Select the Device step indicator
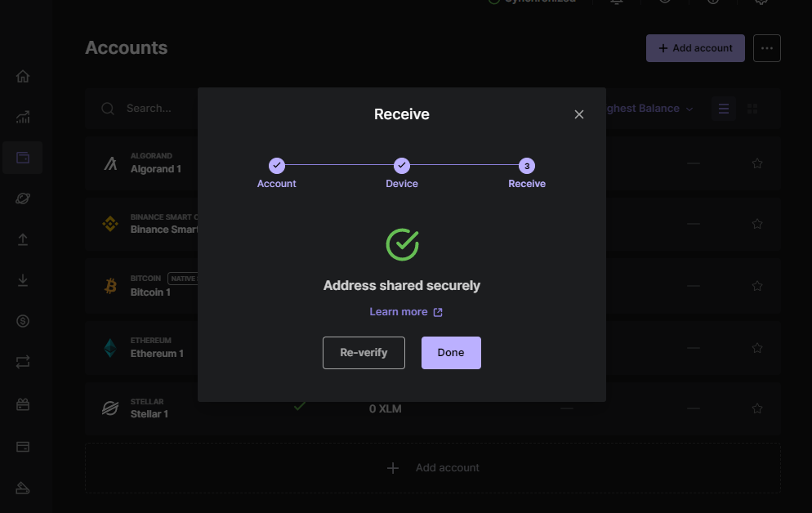This screenshot has width=812, height=513. 401,166
